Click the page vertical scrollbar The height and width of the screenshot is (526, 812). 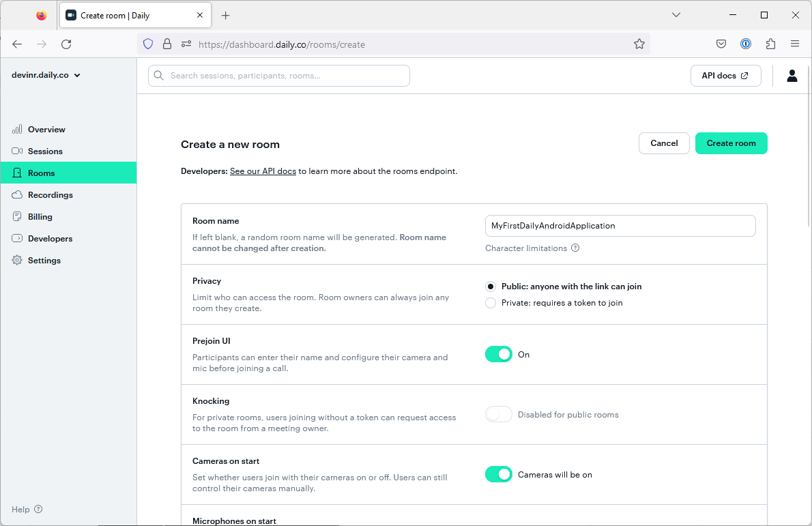tap(809, 147)
